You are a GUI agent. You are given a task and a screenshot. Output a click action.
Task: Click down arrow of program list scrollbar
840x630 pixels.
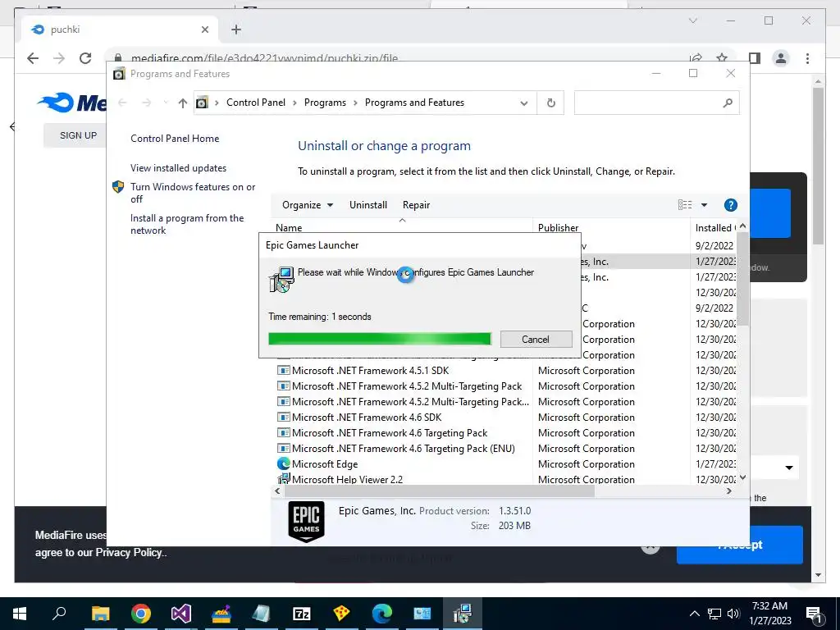pos(742,477)
